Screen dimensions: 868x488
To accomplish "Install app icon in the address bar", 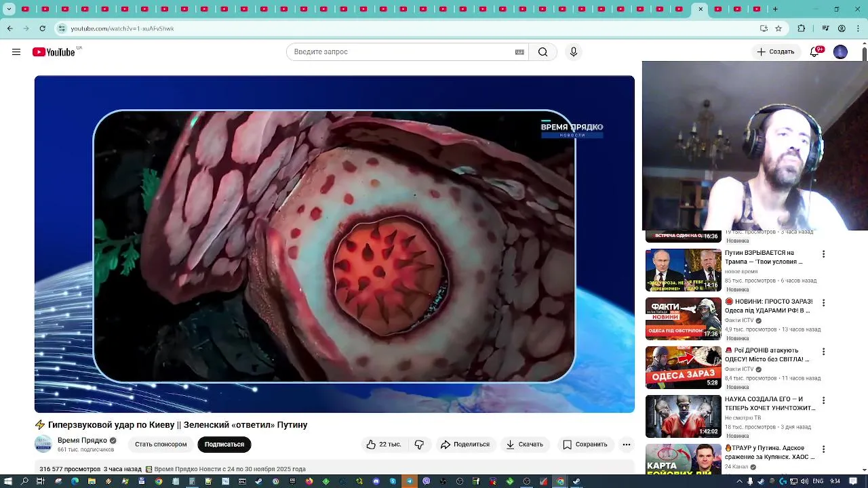I will click(x=764, y=28).
